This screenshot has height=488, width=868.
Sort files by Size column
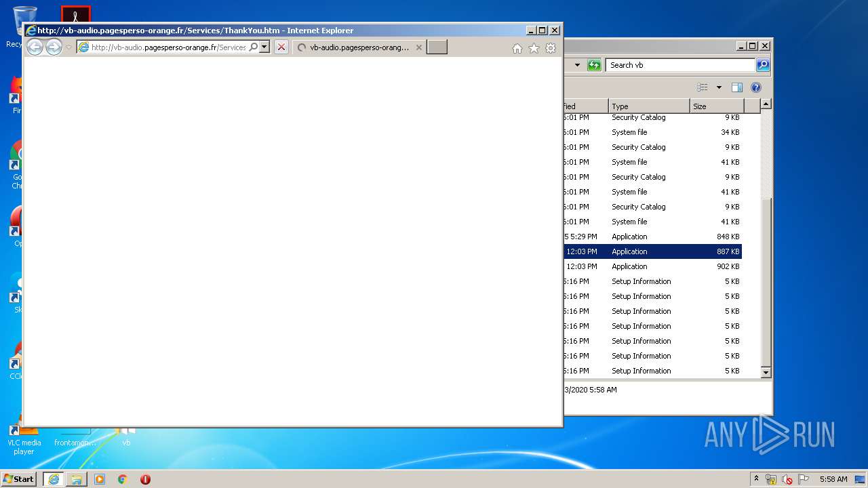click(x=717, y=106)
